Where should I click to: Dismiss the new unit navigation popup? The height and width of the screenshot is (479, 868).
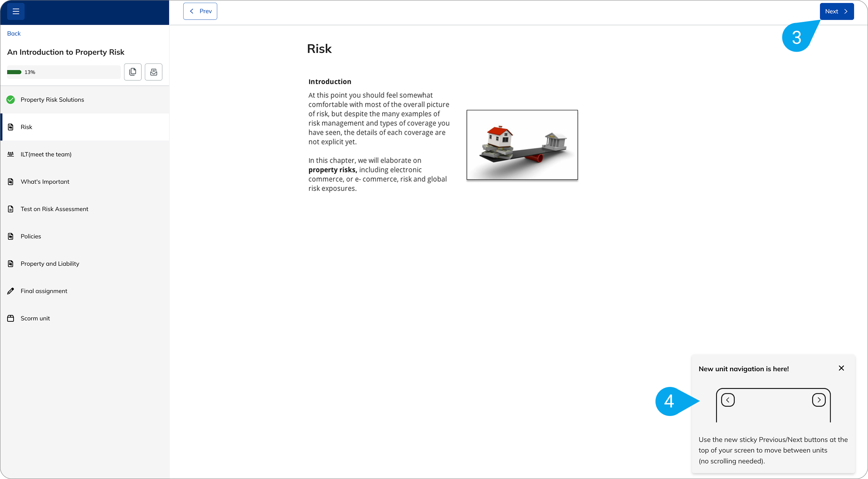tap(841, 368)
